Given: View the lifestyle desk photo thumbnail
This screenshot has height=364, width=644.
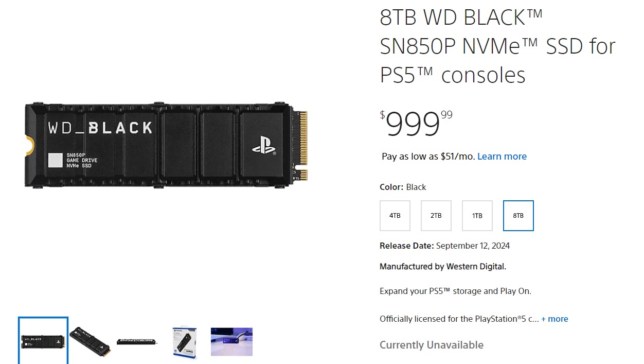Looking at the screenshot, I should coord(231,342).
